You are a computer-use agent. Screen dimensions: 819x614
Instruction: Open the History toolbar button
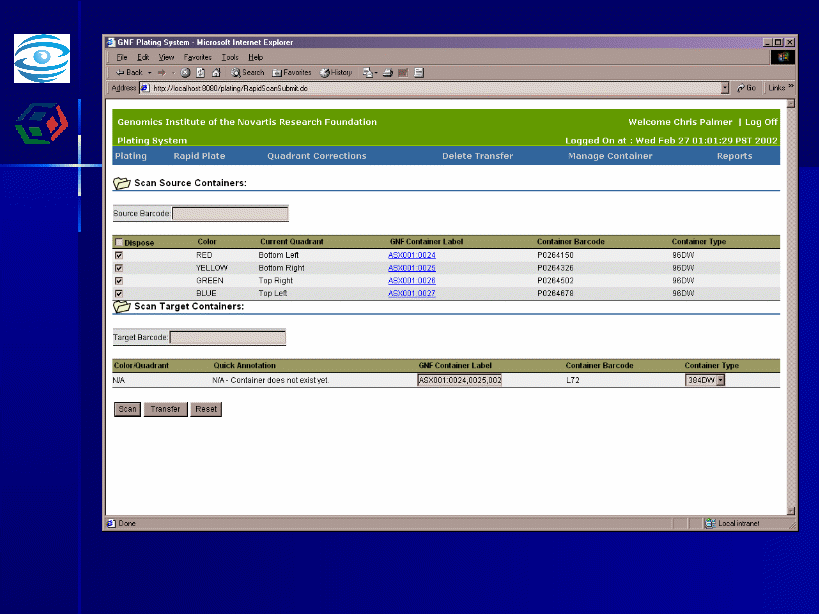336,73
